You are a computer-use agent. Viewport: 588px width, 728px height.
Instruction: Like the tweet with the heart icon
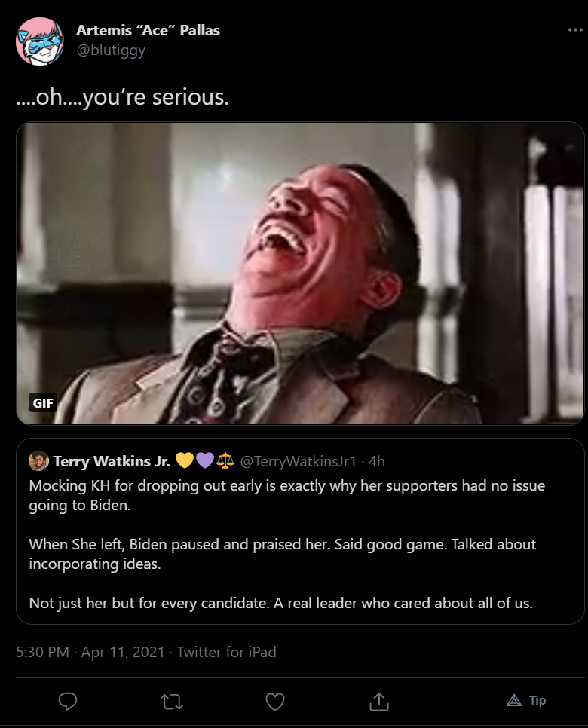275,702
